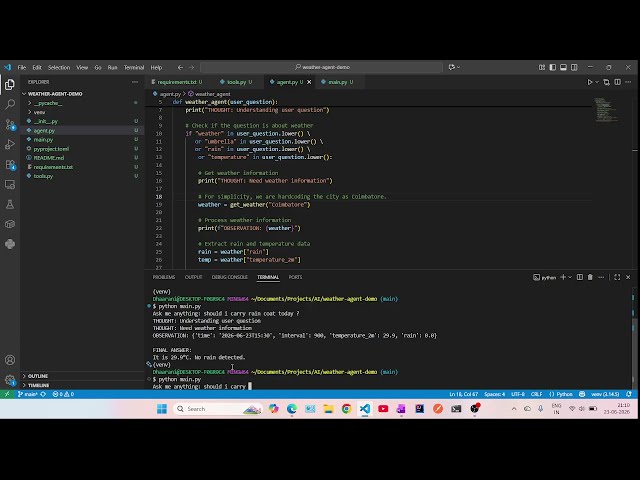Open Copilot dropdown arrow in title bar

point(459,67)
